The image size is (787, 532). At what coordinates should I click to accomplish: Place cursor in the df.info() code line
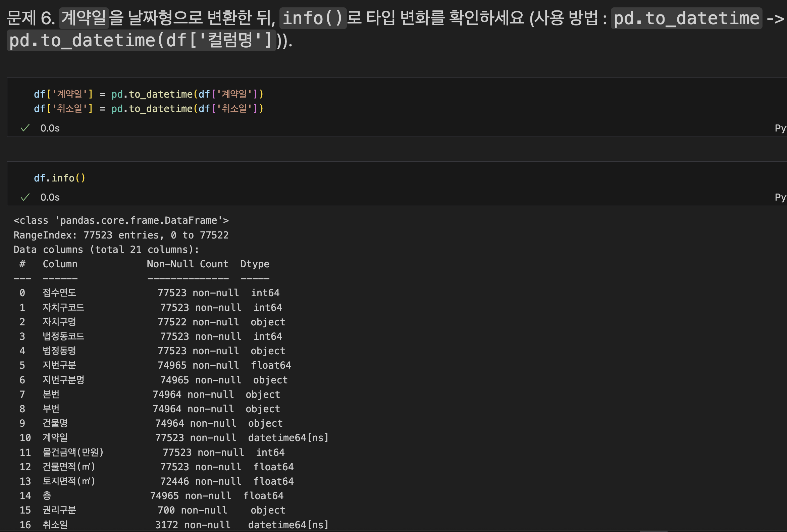tap(60, 178)
